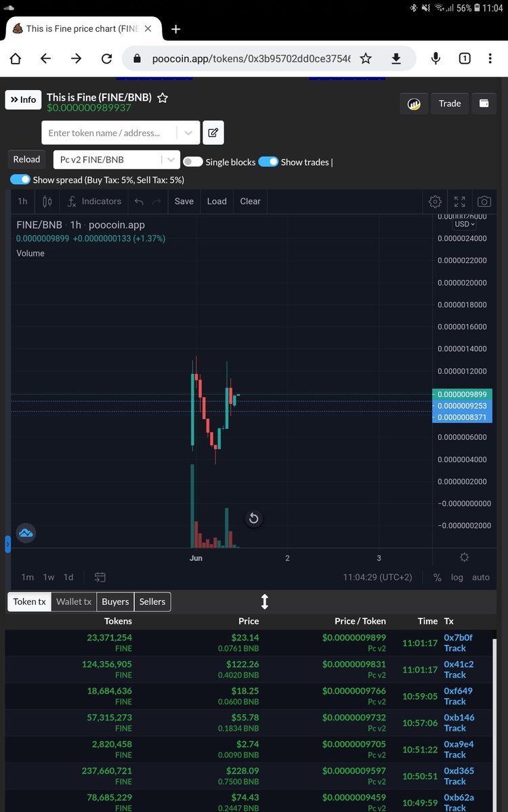
Task: Toggle log scale on the price axis
Action: pyautogui.click(x=457, y=577)
